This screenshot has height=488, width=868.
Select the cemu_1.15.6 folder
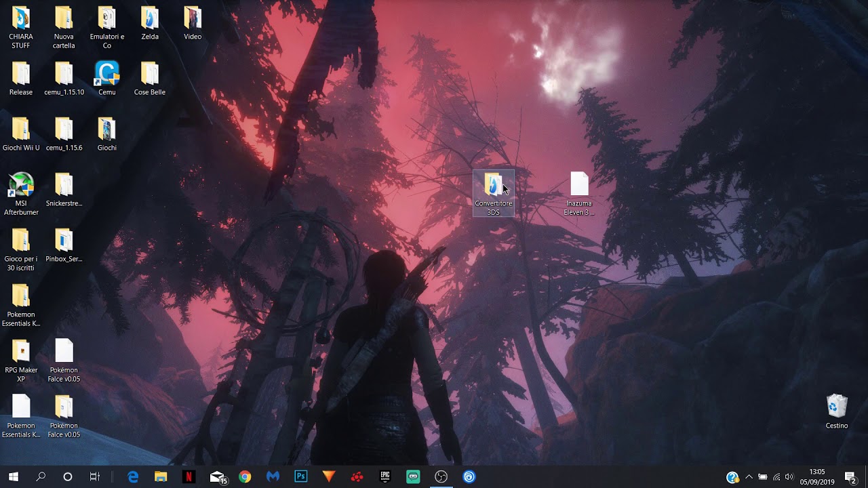(x=64, y=134)
